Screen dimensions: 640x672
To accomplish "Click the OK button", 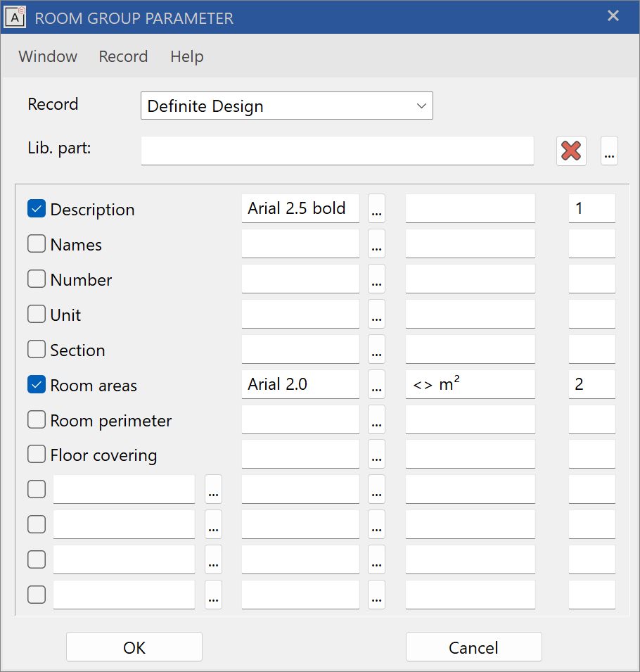I will point(134,647).
